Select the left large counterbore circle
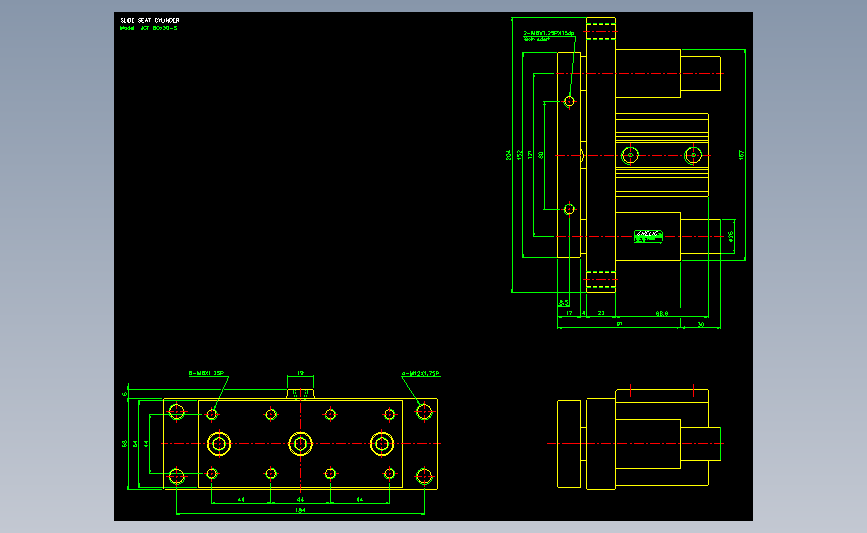 pyautogui.click(x=219, y=443)
